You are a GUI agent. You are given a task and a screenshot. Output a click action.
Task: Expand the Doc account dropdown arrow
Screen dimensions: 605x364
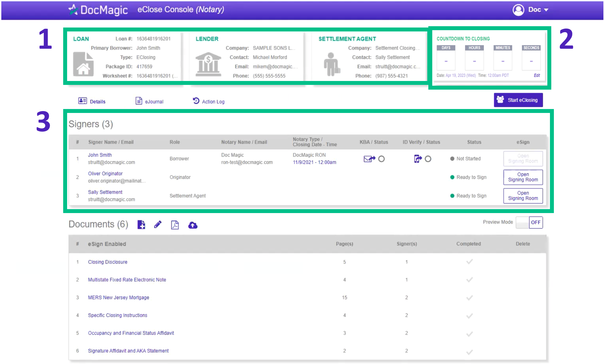click(546, 10)
